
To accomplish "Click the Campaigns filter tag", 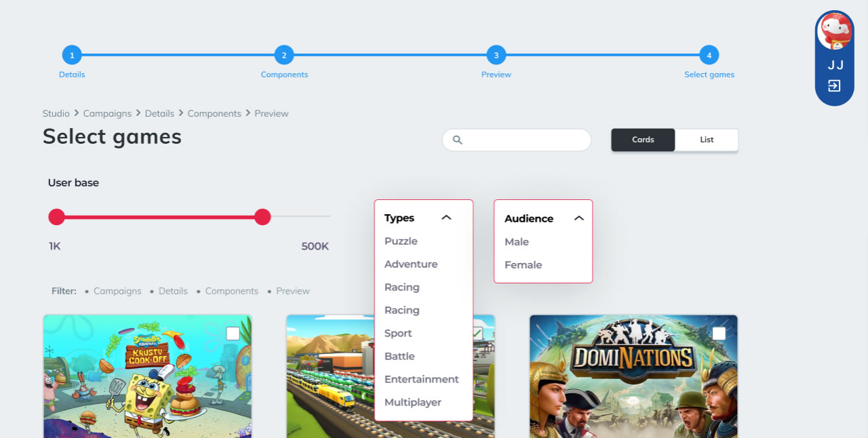I will (117, 291).
